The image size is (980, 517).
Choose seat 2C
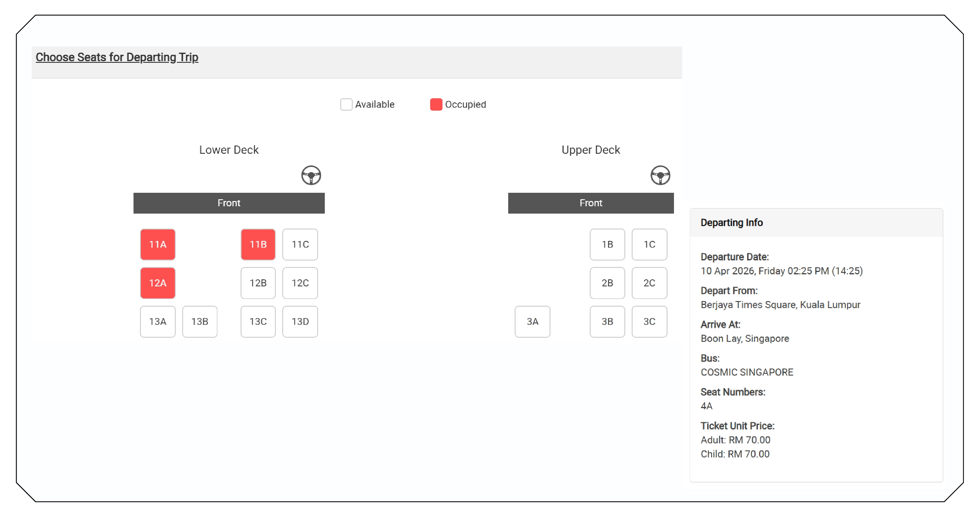coord(649,283)
